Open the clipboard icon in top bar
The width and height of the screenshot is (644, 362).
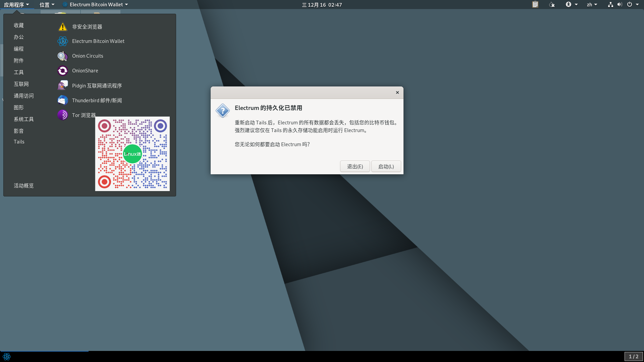pos(535,4)
